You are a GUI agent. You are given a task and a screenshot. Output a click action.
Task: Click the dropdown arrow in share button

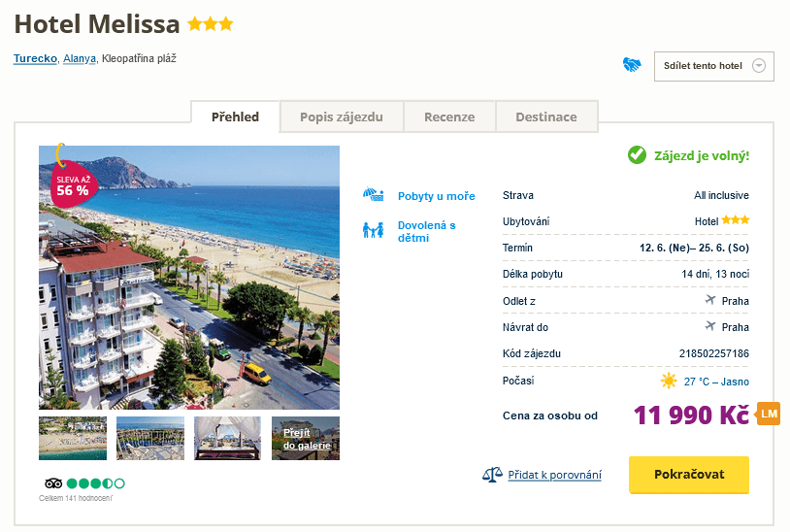click(759, 66)
